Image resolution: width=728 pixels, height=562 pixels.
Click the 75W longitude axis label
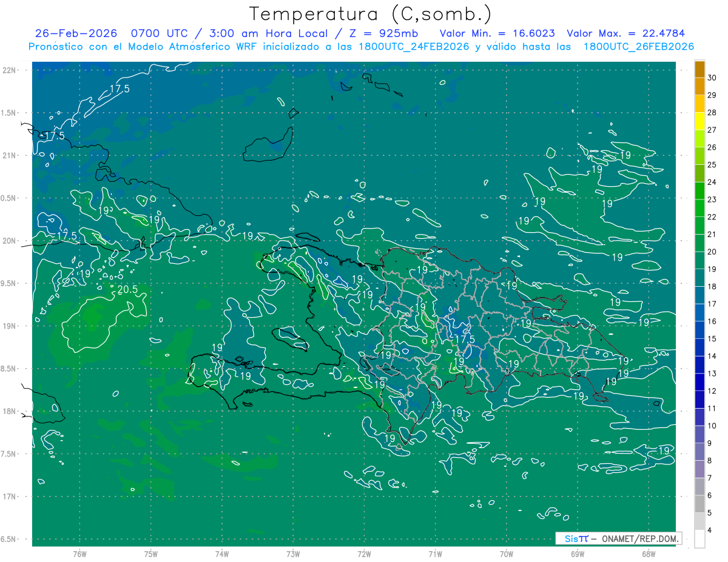[150, 554]
